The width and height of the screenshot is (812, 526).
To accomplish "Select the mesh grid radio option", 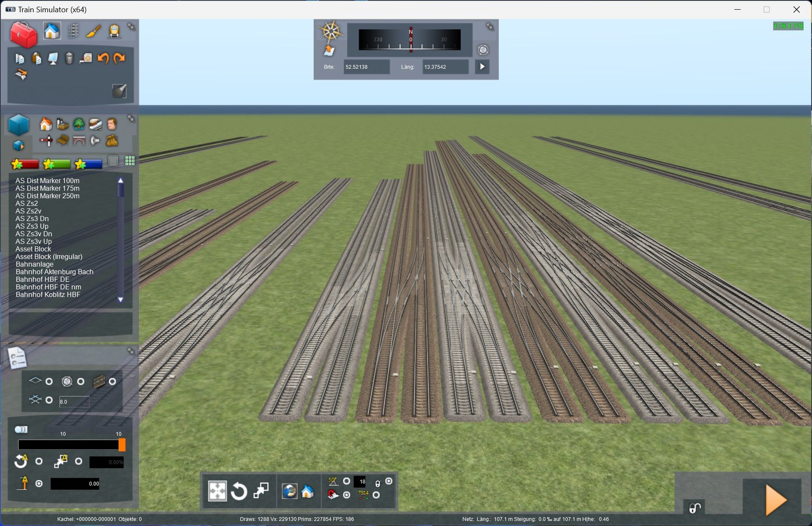I will [x=49, y=400].
